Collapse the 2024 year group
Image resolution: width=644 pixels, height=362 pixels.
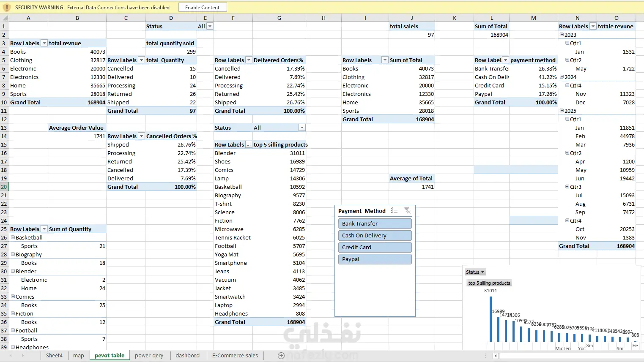point(562,77)
